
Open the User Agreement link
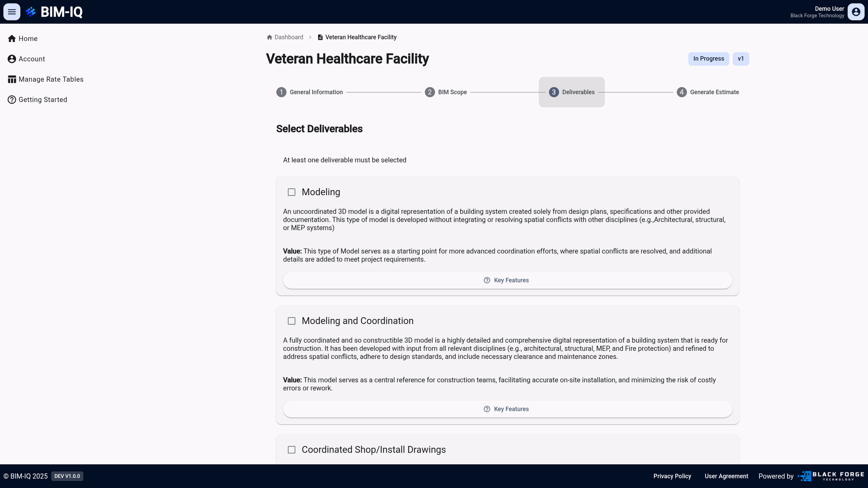pyautogui.click(x=726, y=476)
